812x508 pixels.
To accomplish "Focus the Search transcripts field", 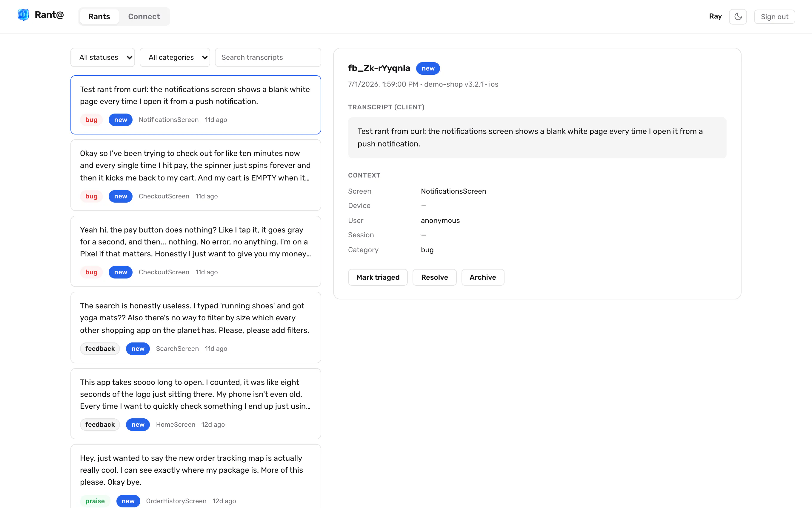I will pos(268,57).
